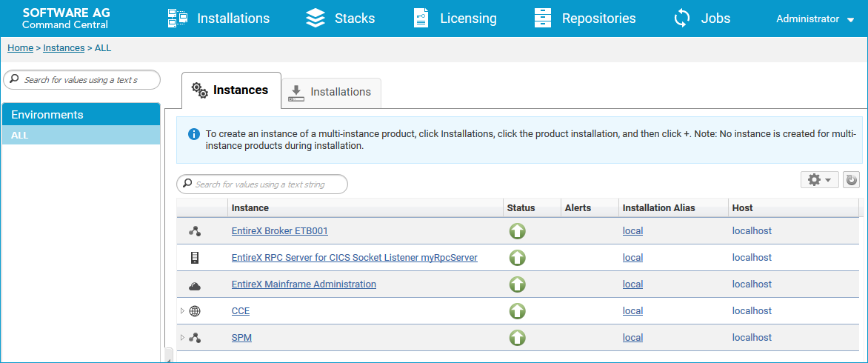Click the EntireX Mainframe Administration cloud icon
Image resolution: width=868 pixels, height=363 pixels.
(194, 285)
